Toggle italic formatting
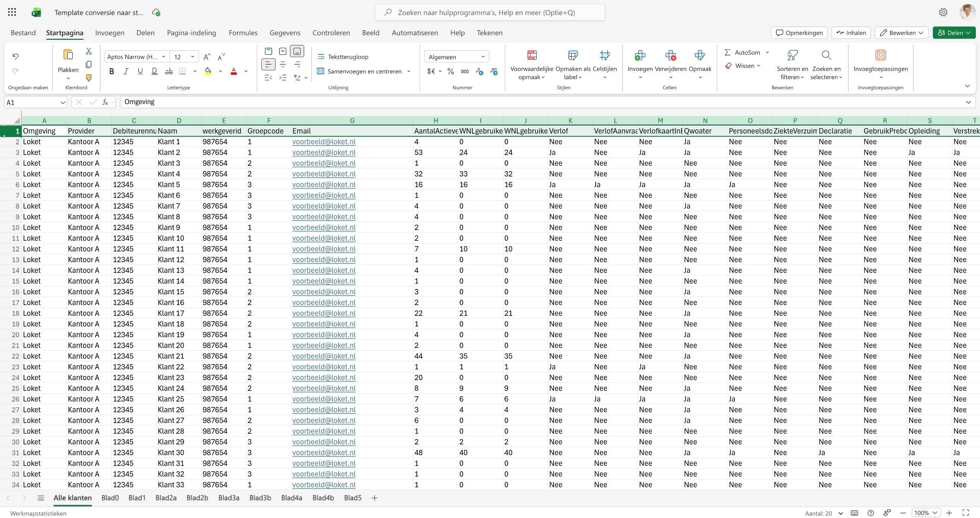The height and width of the screenshot is (518, 980). click(126, 71)
